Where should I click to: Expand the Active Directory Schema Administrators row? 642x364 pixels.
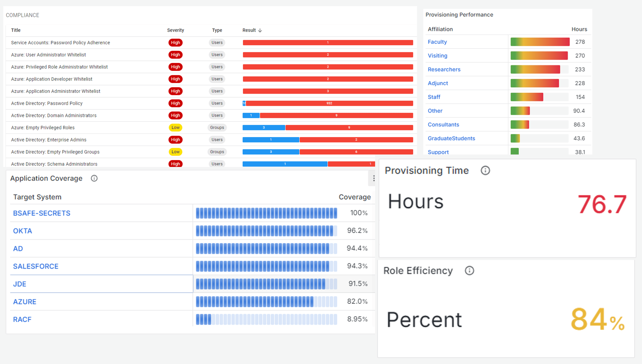pyautogui.click(x=53, y=163)
